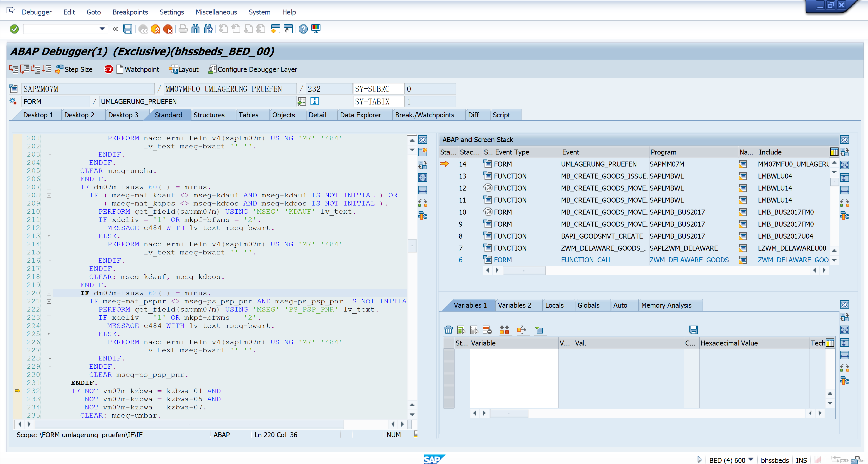The image size is (868, 464).
Task: Open the Breakpoints menu
Action: (130, 12)
